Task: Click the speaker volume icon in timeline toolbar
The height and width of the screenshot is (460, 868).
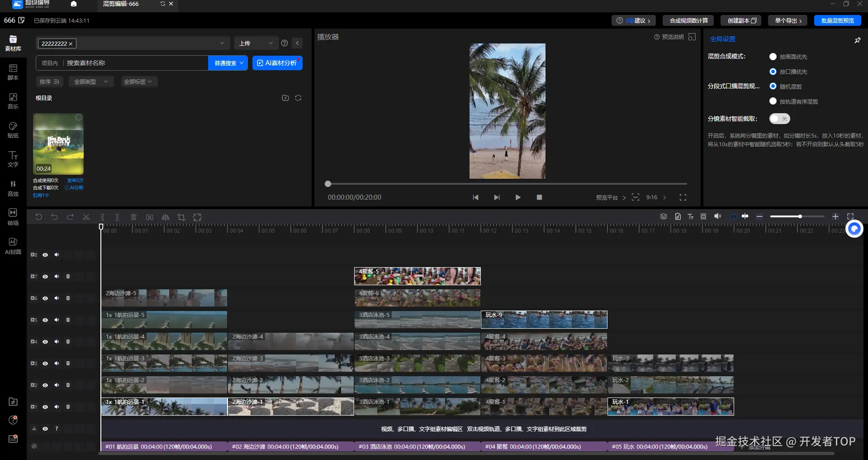Action: [x=717, y=216]
